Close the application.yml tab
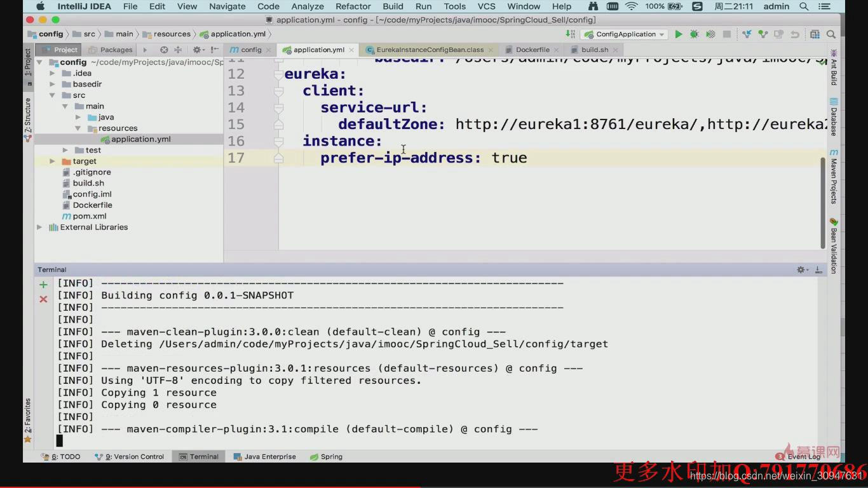Screen dimensions: 868x488 (x=351, y=50)
